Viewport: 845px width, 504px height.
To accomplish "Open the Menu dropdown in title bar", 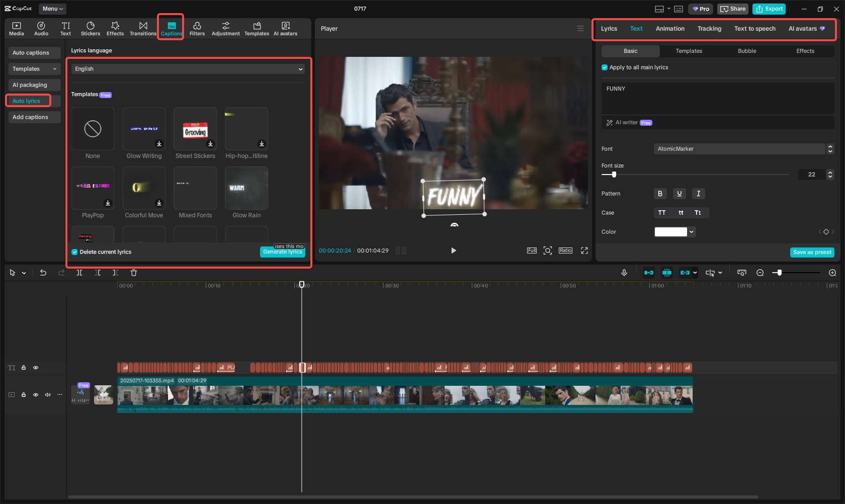I will pyautogui.click(x=52, y=9).
